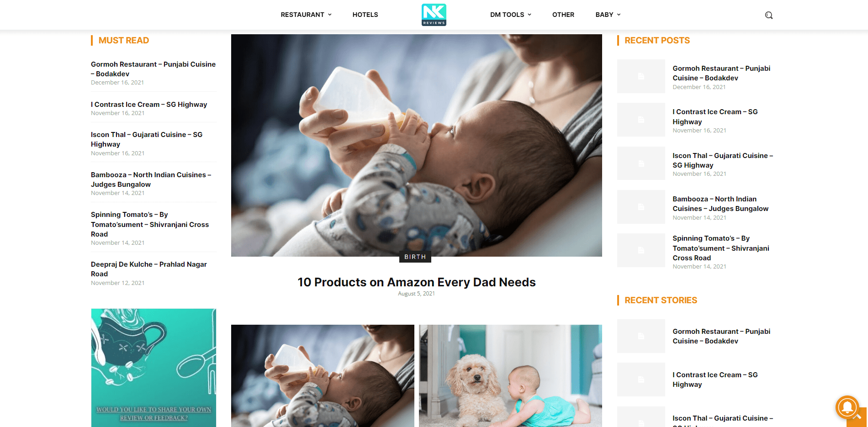
Task: Expand the Restaurant menu dropdown
Action: pos(306,15)
